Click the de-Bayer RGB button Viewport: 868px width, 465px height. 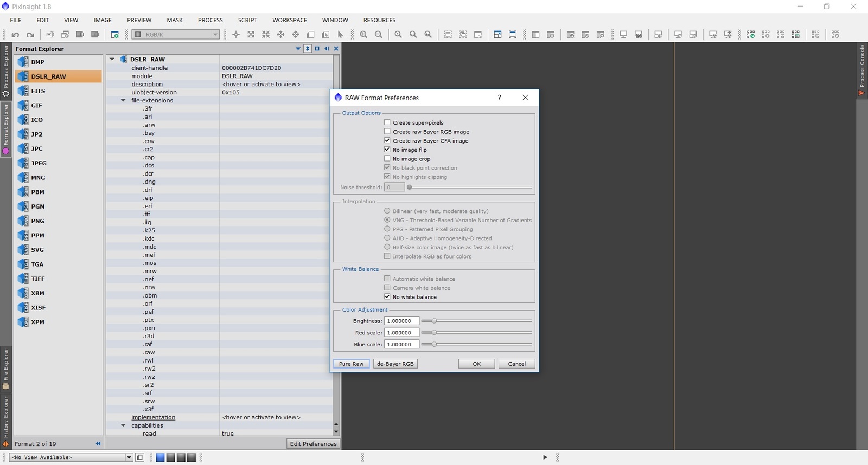(x=395, y=364)
